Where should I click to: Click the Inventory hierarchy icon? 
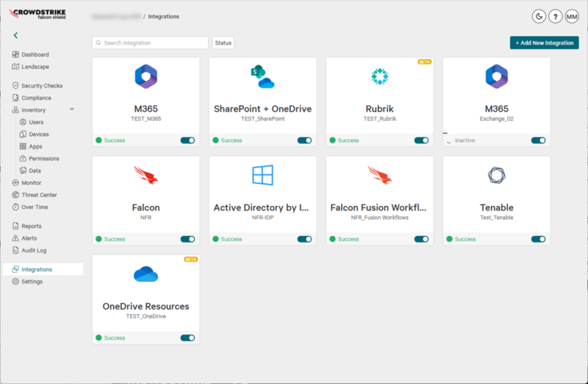(15, 110)
